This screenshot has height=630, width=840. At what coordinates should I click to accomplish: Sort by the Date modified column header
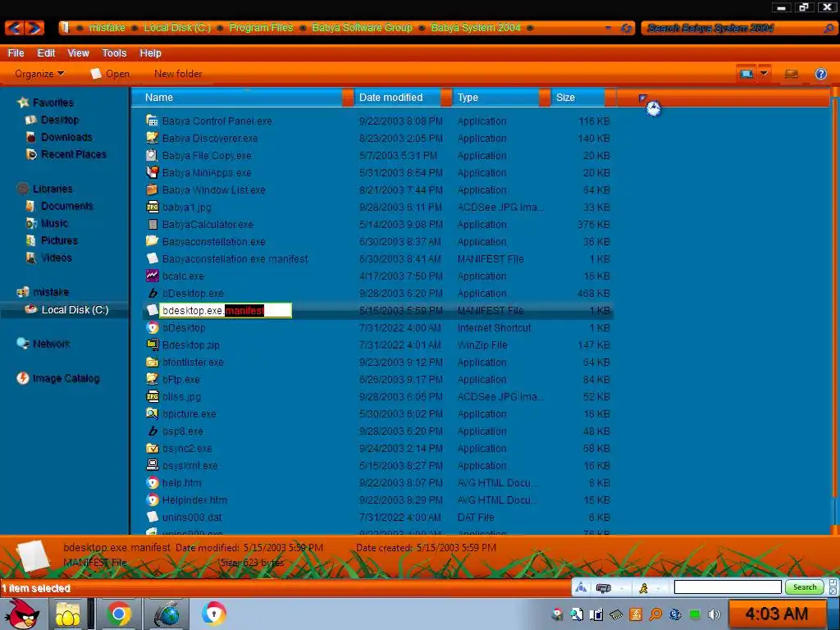(397, 98)
